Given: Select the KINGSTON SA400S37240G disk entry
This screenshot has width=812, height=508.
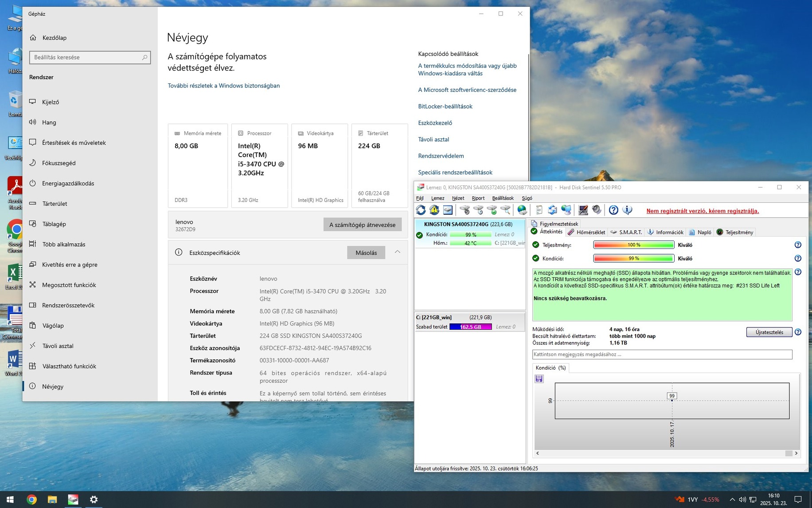Looking at the screenshot, I should point(470,233).
